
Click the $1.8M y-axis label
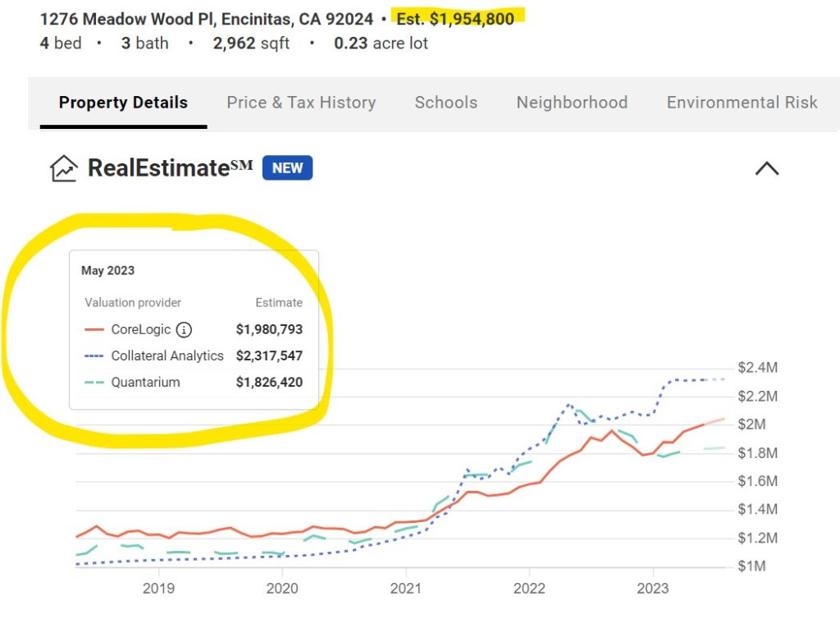(757, 453)
